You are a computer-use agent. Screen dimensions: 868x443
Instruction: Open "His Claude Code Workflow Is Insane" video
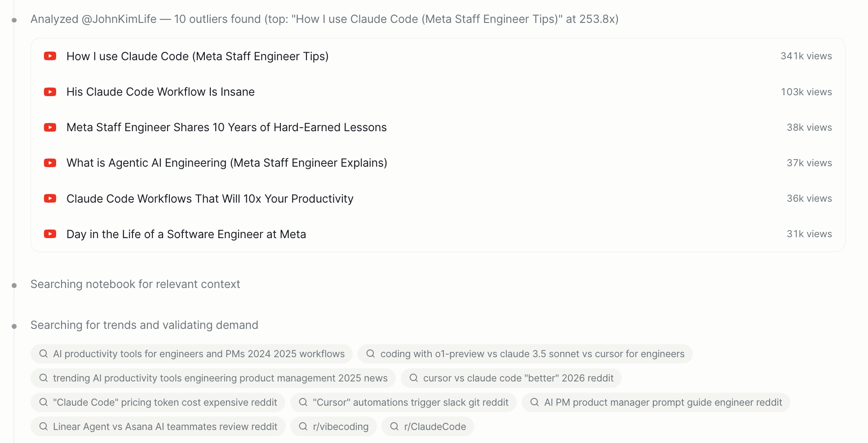[160, 92]
